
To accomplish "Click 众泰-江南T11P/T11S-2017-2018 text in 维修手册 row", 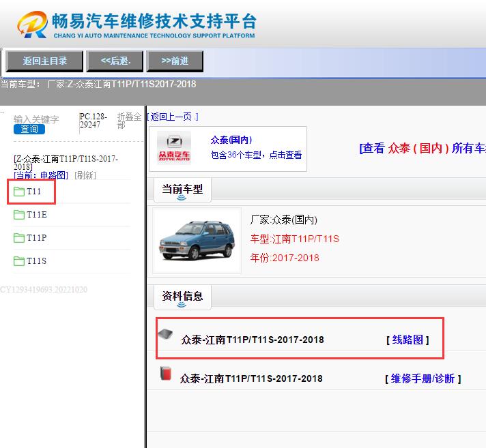I will (x=251, y=378).
